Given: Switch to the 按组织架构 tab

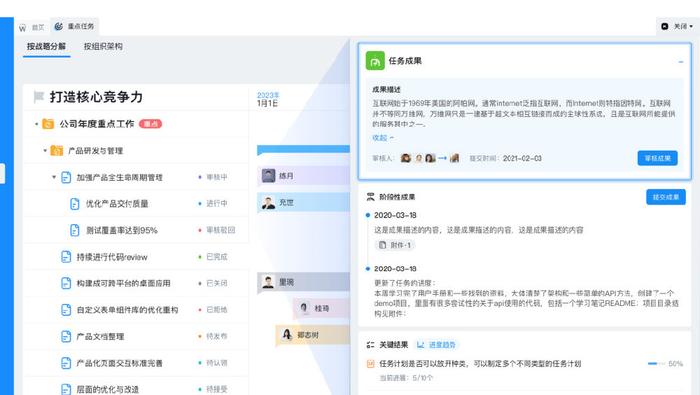Looking at the screenshot, I should (103, 46).
